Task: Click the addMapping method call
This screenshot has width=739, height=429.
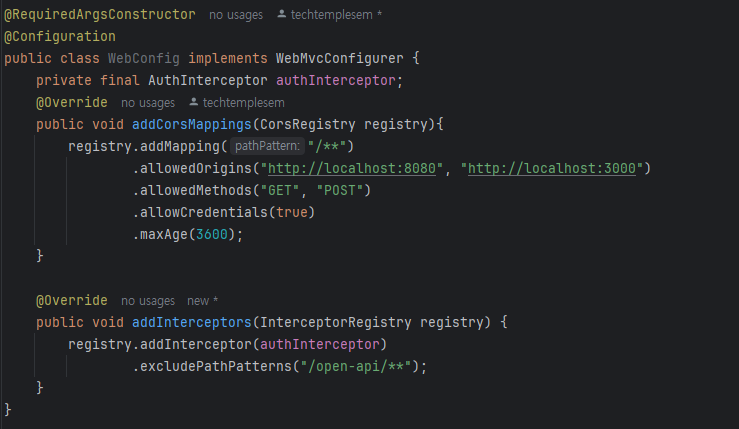Action: [180, 147]
